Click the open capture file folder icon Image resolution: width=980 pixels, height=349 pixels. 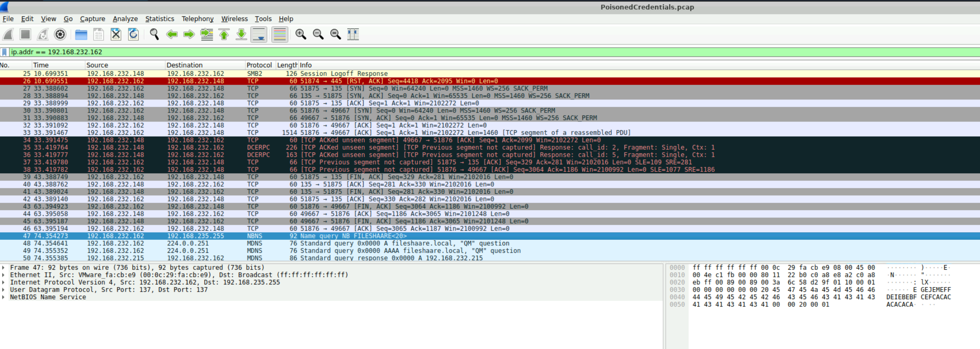click(x=81, y=34)
